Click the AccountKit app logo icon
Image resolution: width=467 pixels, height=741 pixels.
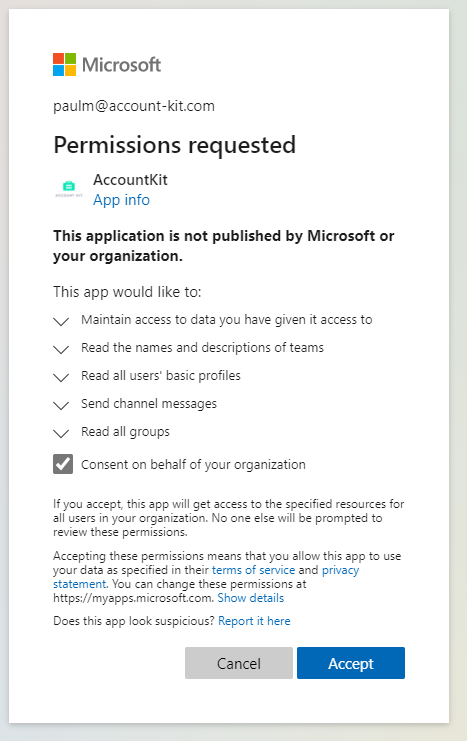point(69,188)
